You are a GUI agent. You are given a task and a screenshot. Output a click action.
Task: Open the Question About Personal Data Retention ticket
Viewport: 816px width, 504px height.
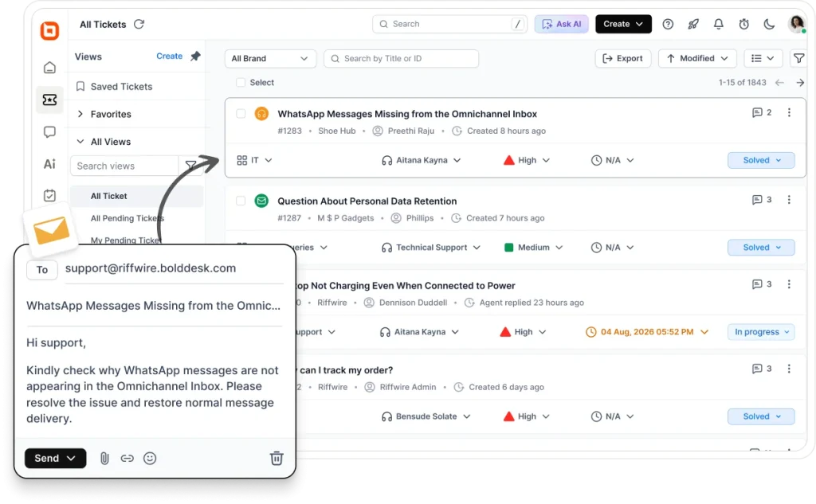pos(367,201)
